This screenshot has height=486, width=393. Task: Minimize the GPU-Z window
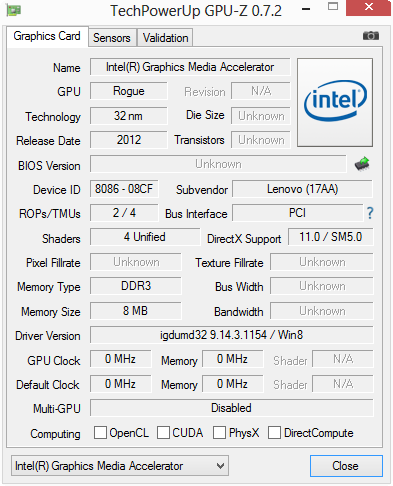(306, 9)
